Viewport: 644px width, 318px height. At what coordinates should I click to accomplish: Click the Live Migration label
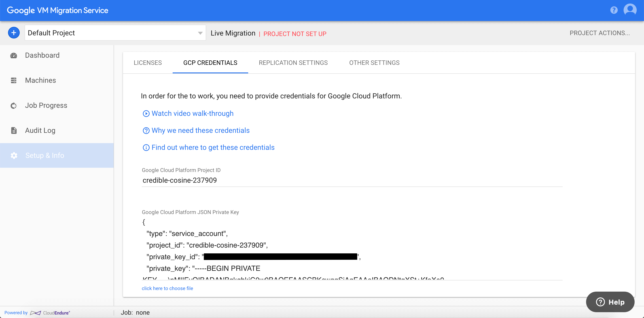(x=233, y=33)
